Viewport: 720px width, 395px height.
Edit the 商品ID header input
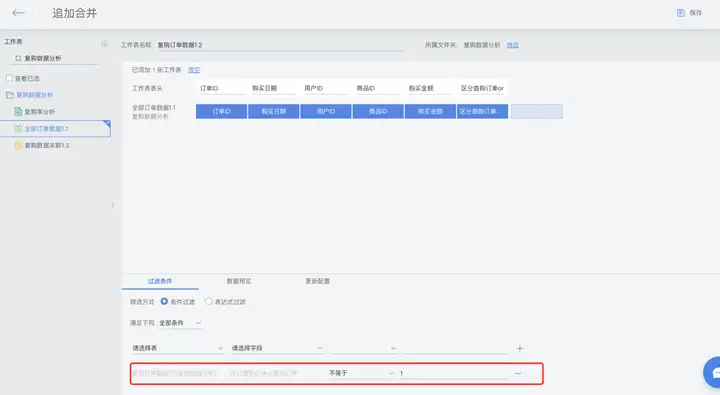[378, 88]
